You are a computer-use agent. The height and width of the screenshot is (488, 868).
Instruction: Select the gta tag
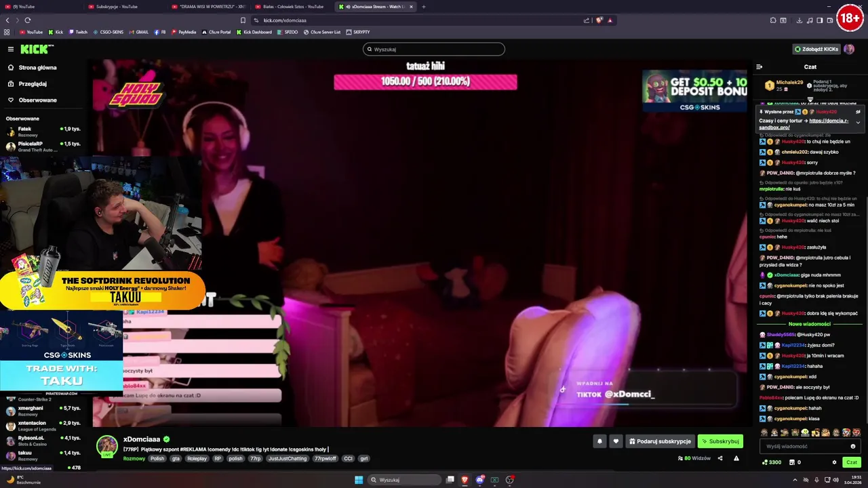coord(176,459)
